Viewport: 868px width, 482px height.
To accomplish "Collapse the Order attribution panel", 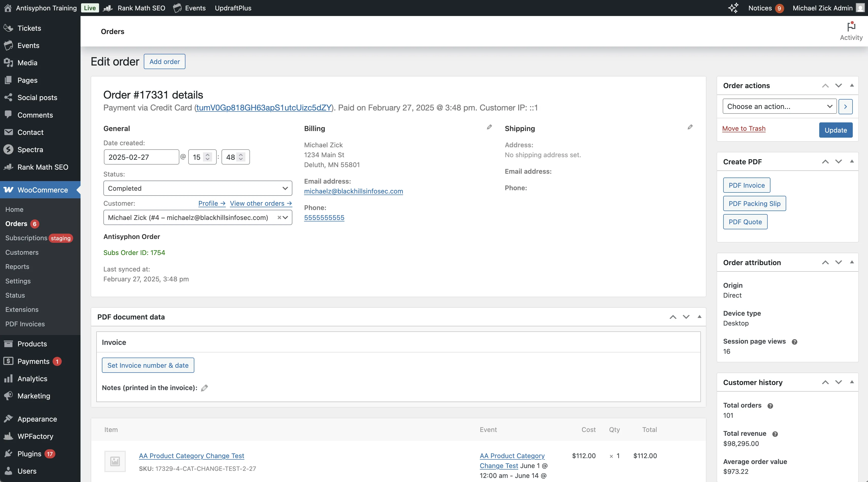I will [x=852, y=262].
